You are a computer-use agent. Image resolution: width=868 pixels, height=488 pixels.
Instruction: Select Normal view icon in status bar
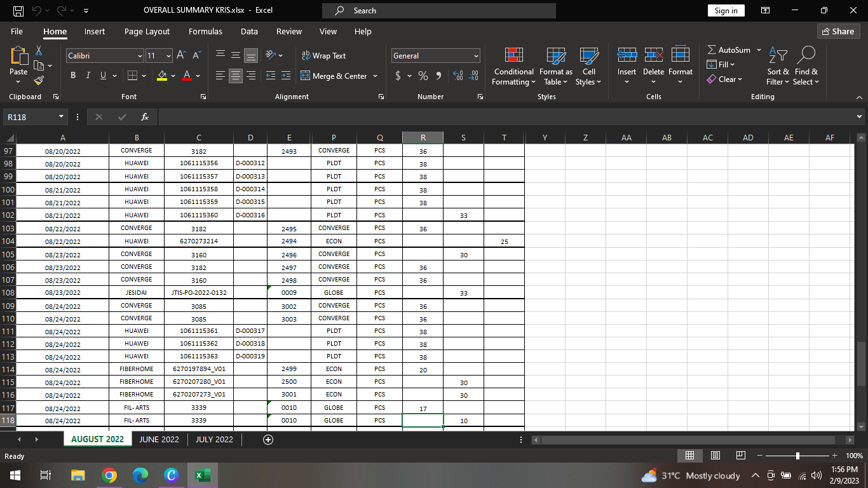[689, 456]
